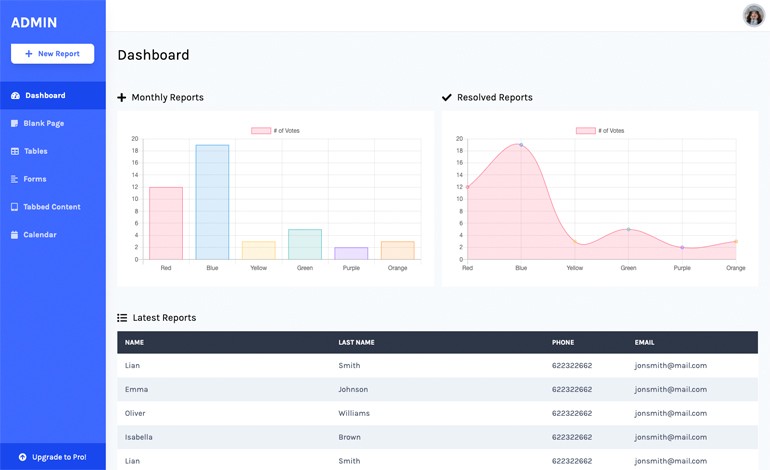Screen dimensions: 770x470
Task: Toggle # of Votes legend in line chart
Action: pos(600,131)
